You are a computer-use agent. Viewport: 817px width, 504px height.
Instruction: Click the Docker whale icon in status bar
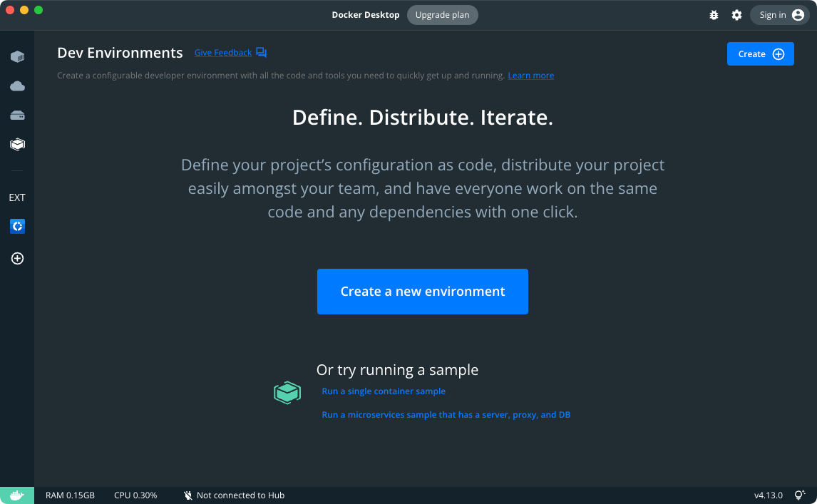click(16, 495)
